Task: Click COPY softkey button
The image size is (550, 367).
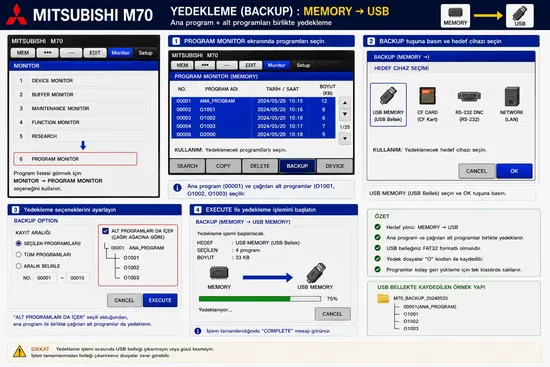Action: coord(223,166)
